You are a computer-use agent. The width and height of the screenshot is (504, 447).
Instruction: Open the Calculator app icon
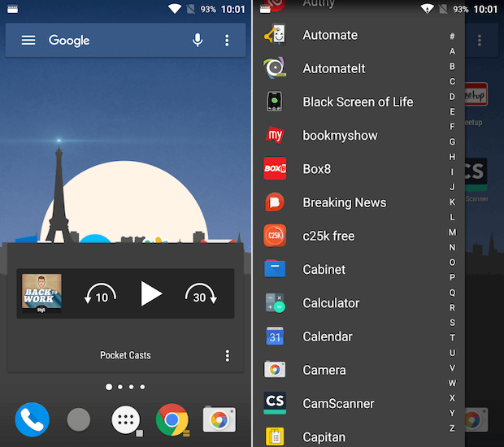click(x=275, y=302)
